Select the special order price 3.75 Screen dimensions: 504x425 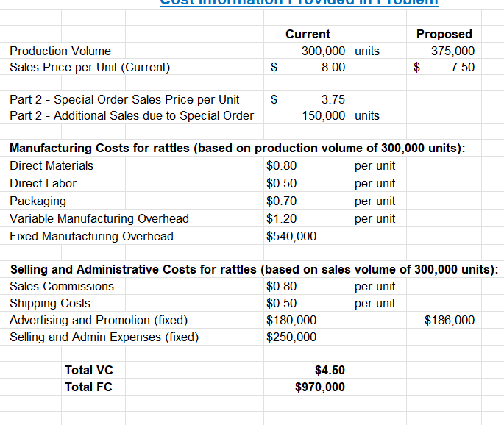[308, 99]
